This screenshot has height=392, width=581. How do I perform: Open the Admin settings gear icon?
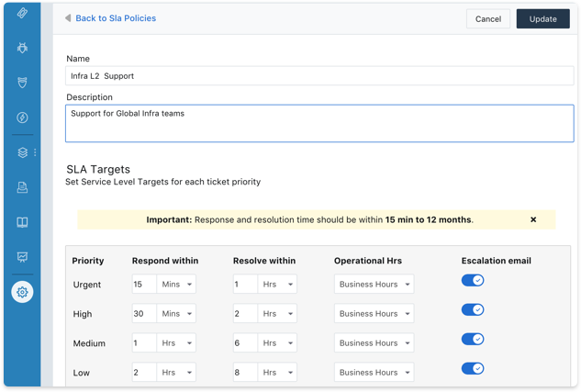click(x=22, y=292)
